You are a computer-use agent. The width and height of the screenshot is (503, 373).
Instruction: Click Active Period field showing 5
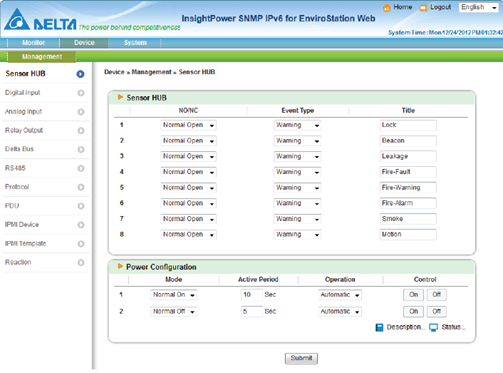point(251,311)
